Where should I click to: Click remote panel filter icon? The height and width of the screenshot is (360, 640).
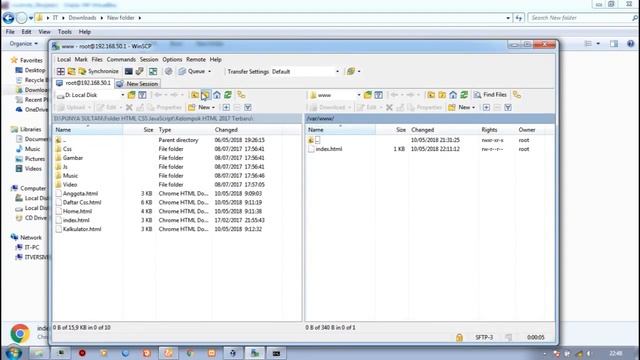378,95
